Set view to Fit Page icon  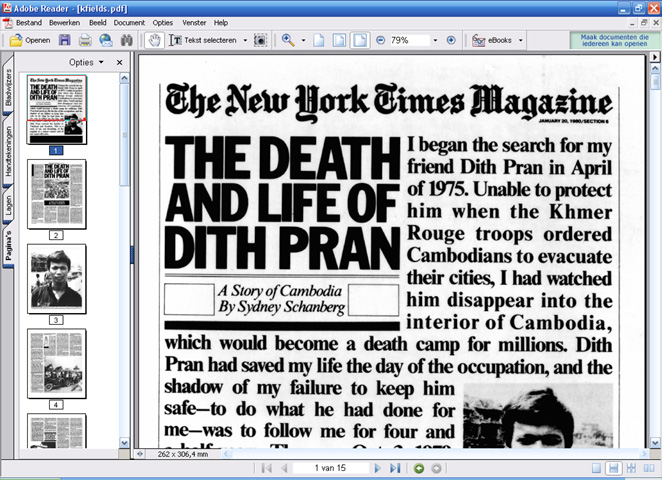339,41
